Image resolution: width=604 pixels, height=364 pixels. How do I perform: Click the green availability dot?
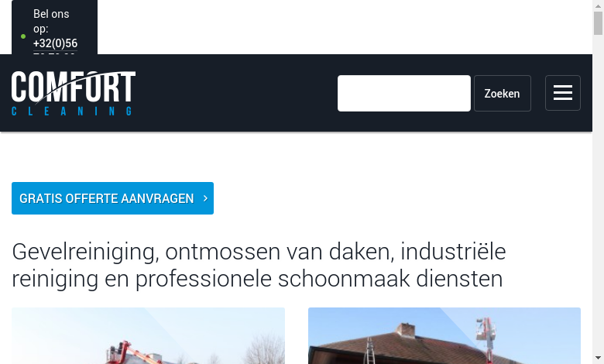[x=23, y=36]
